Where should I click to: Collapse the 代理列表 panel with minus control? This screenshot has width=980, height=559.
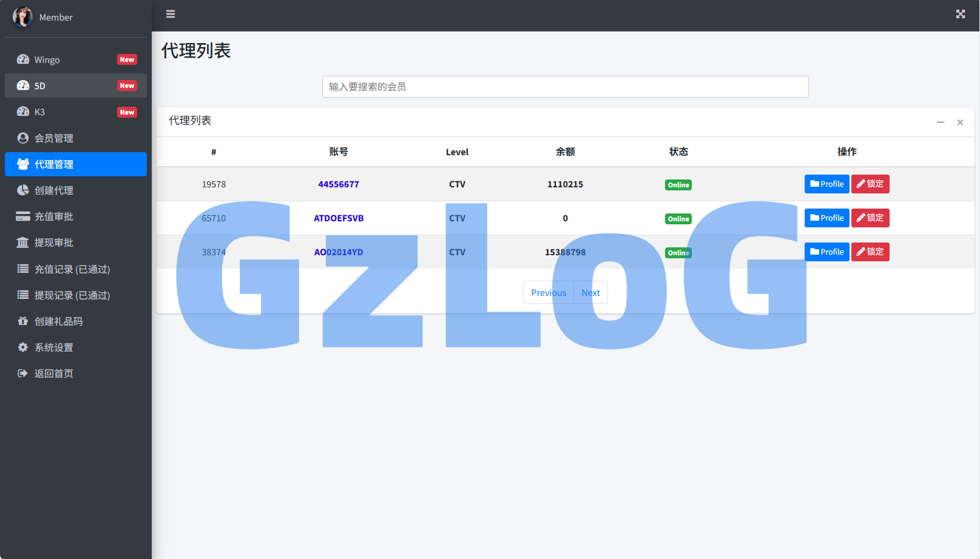click(941, 122)
